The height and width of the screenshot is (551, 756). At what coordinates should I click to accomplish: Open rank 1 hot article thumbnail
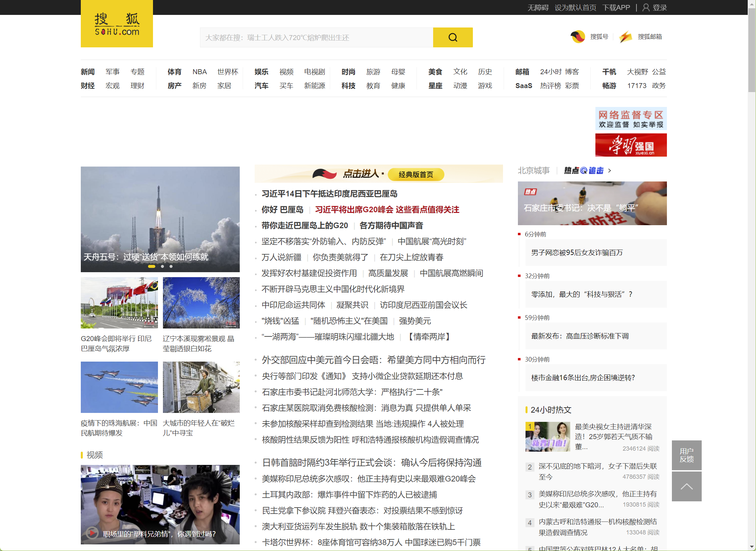(x=548, y=436)
